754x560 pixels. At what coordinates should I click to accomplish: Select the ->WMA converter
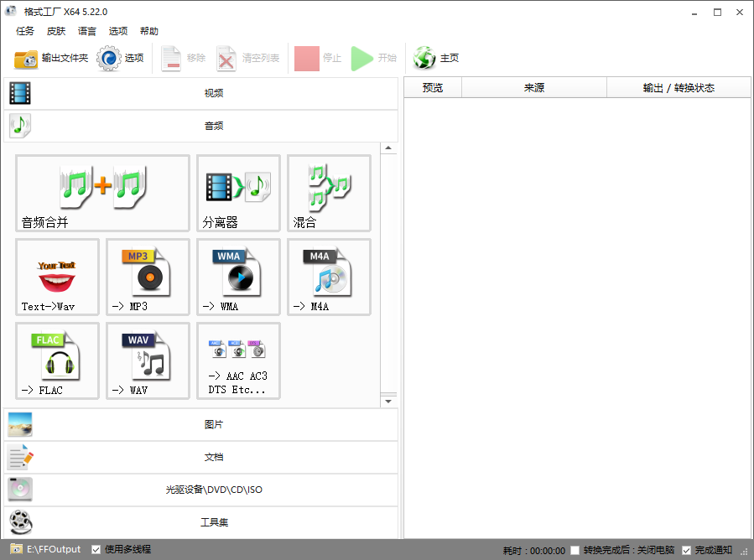(238, 277)
